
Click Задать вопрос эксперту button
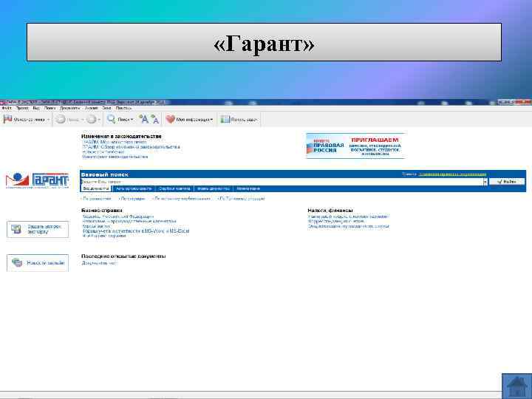tap(38, 229)
